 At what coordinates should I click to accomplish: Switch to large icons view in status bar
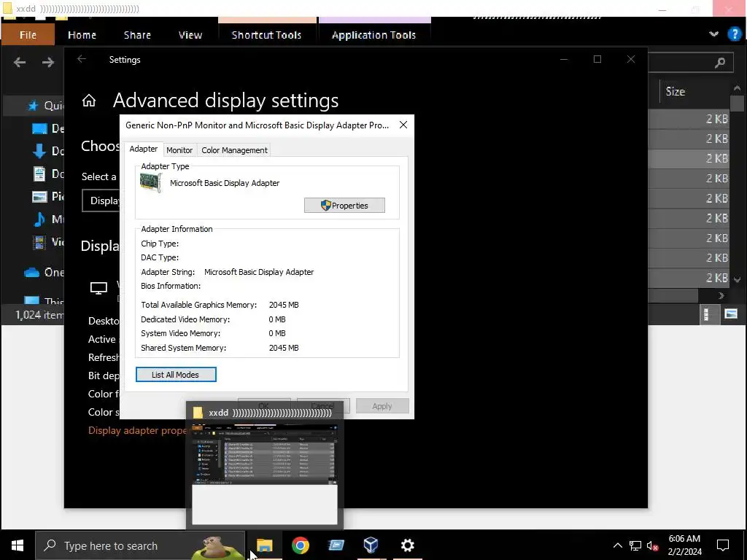tap(731, 314)
